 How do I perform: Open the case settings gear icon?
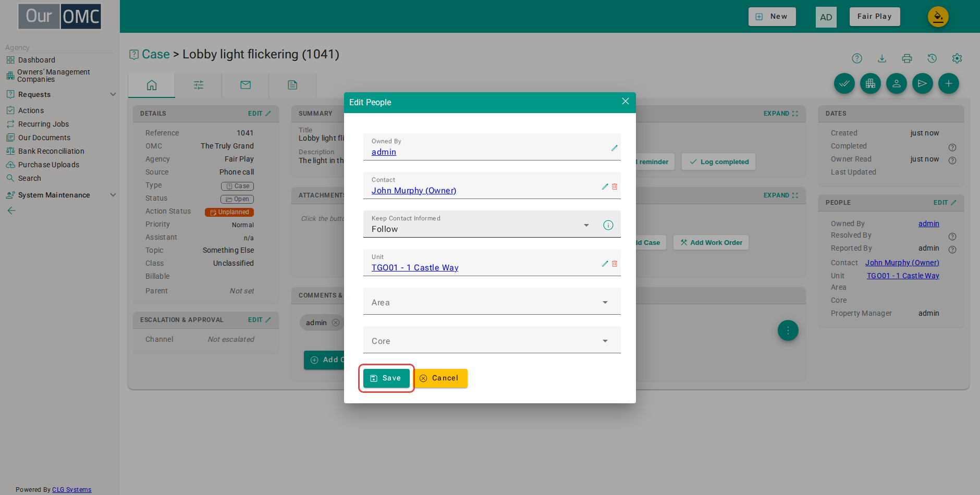957,58
